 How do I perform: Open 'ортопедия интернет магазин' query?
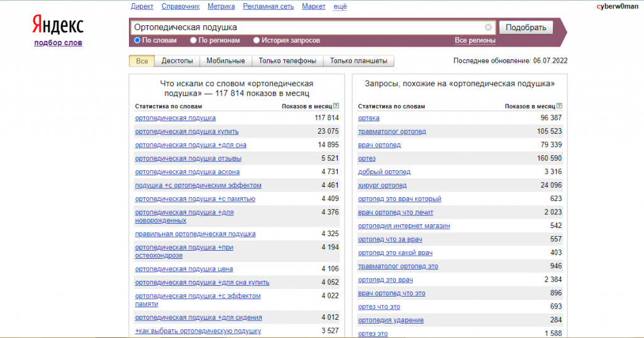(x=404, y=226)
